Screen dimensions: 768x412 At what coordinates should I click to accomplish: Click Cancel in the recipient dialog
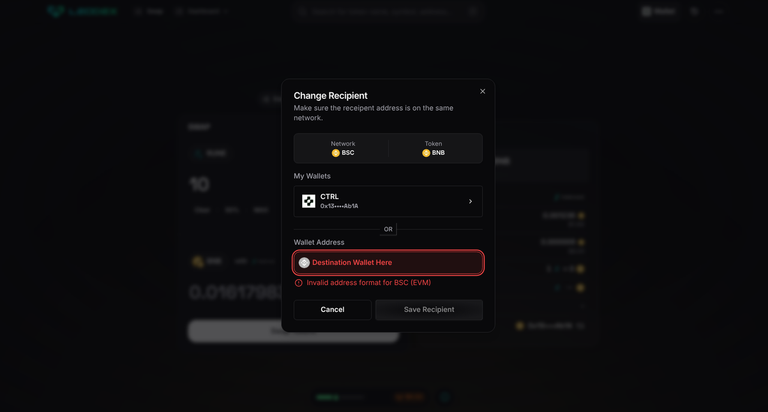tap(332, 310)
